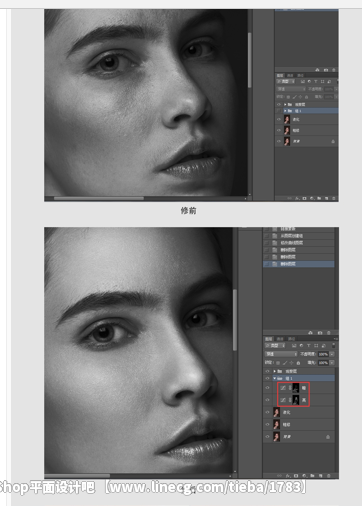362x506 pixels.
Task: Expand the 组 1 group in the before screenshot
Action: (285, 111)
